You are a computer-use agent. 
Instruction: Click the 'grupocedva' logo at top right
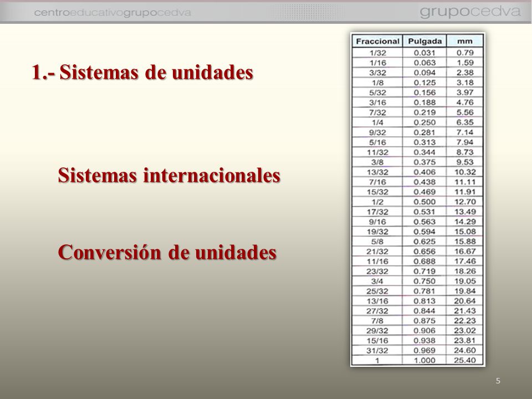470,12
